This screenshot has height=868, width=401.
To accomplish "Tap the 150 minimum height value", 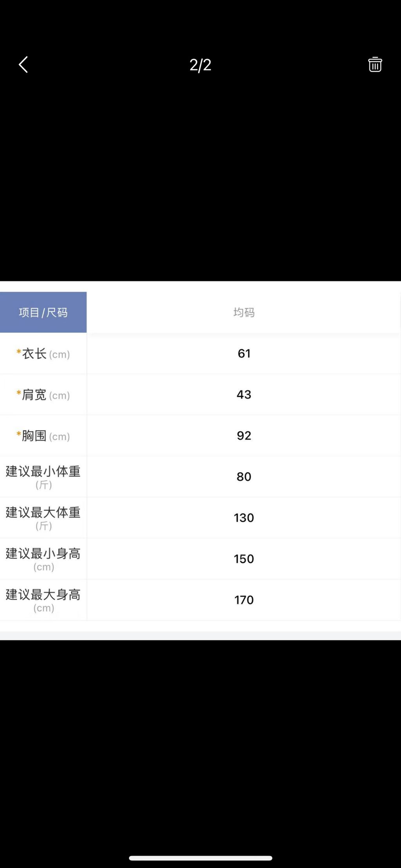I will point(244,559).
